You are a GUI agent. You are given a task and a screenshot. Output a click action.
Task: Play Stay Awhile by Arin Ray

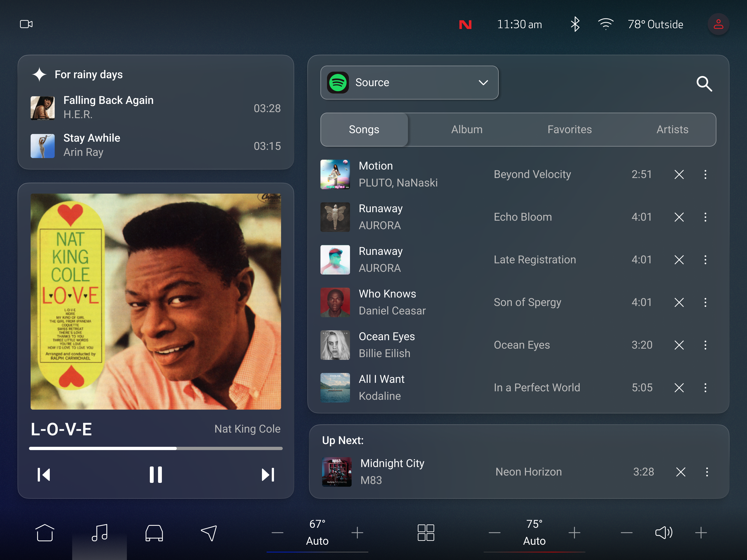click(156, 146)
